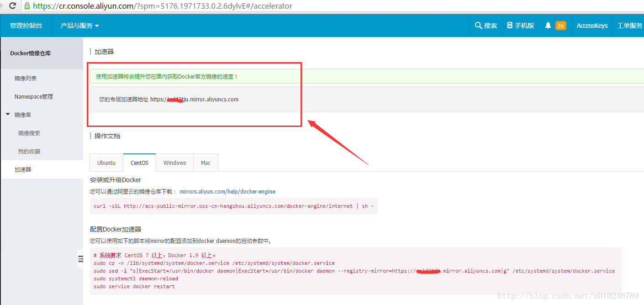Click the sudo sed -i command line
Viewport: 644px width, 305px height.
[354, 271]
